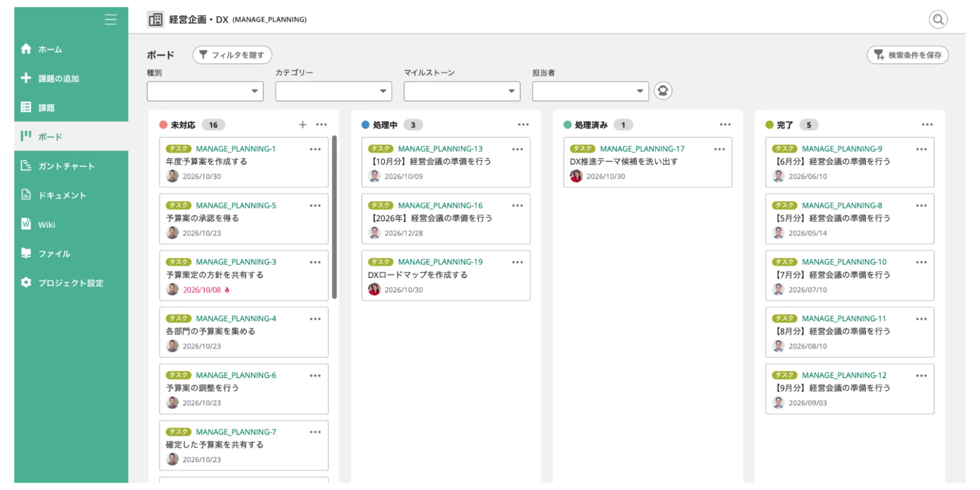
Task: Click card title 年度予算案を作成する
Action: tap(206, 161)
